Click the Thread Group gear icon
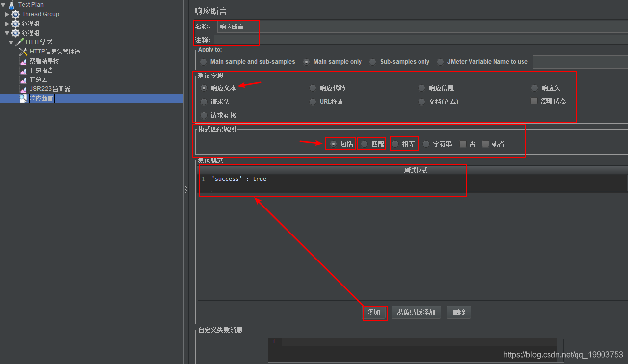Image resolution: width=628 pixels, height=364 pixels. pos(15,14)
